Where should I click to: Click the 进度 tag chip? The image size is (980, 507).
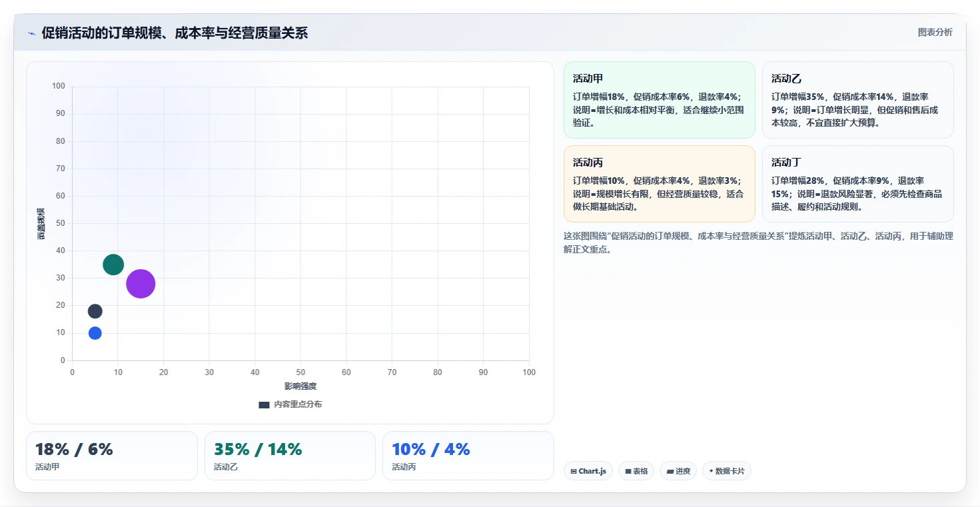678,471
